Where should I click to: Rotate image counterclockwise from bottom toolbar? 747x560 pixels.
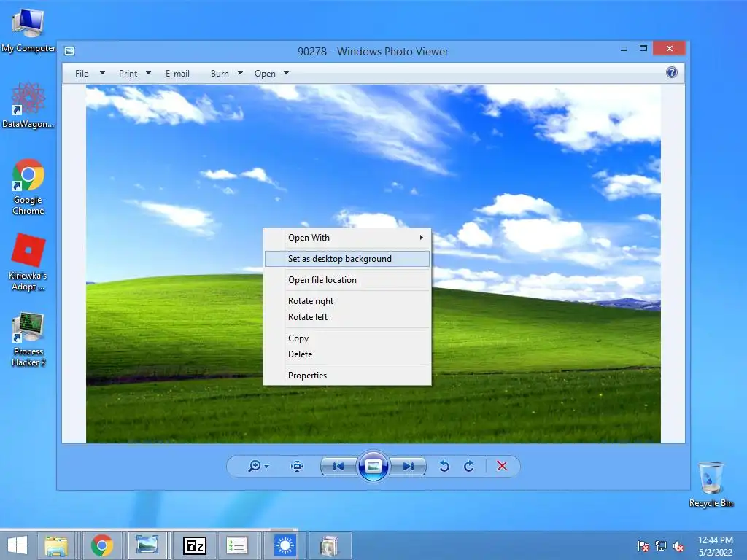[x=444, y=466]
